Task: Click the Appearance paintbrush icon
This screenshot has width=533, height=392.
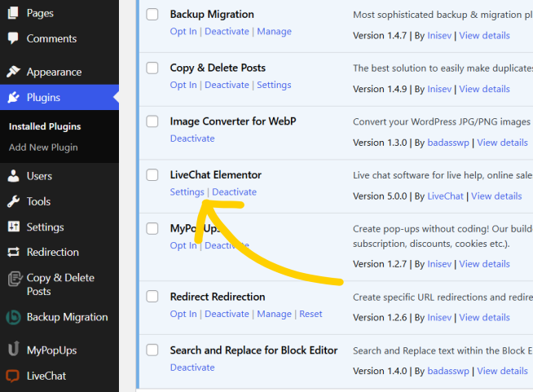Action: 13,72
